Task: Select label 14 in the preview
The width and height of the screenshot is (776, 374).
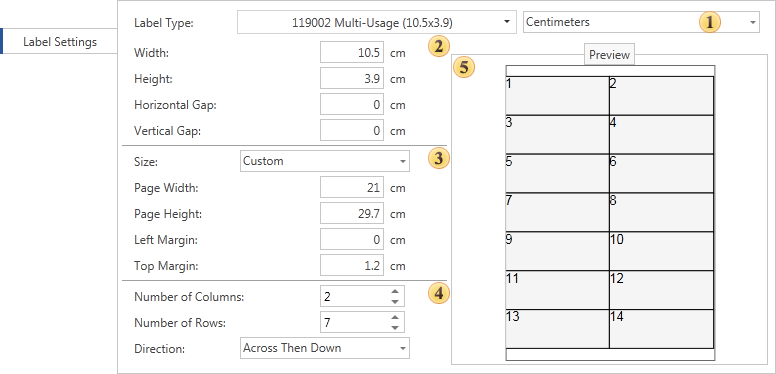Action: pos(661,328)
